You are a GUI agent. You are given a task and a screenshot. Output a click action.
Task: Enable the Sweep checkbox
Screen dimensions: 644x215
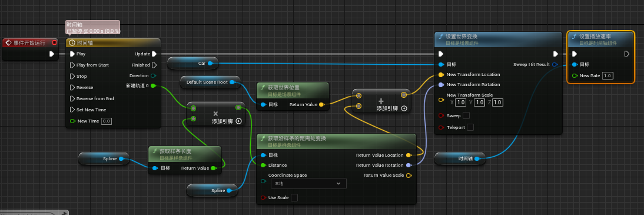(466, 115)
